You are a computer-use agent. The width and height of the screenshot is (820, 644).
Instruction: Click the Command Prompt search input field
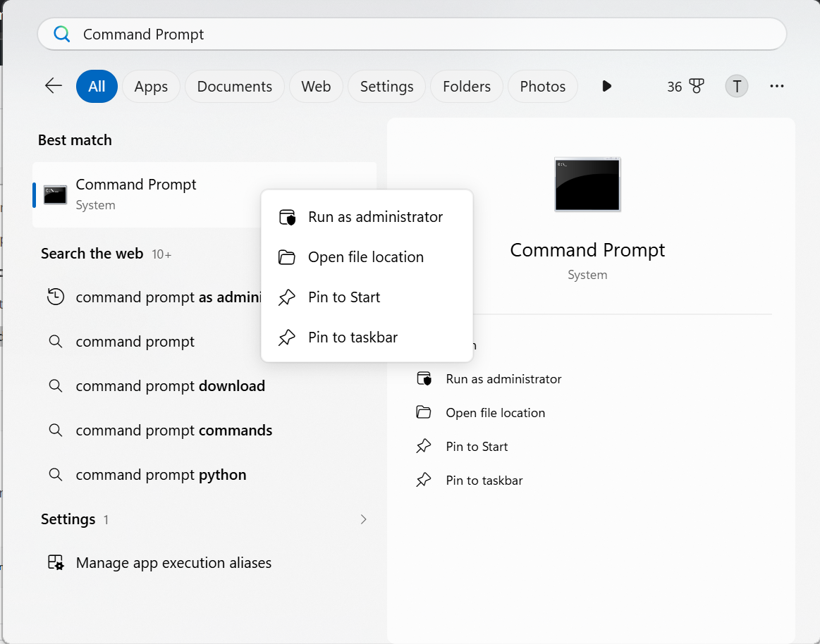pyautogui.click(x=412, y=34)
